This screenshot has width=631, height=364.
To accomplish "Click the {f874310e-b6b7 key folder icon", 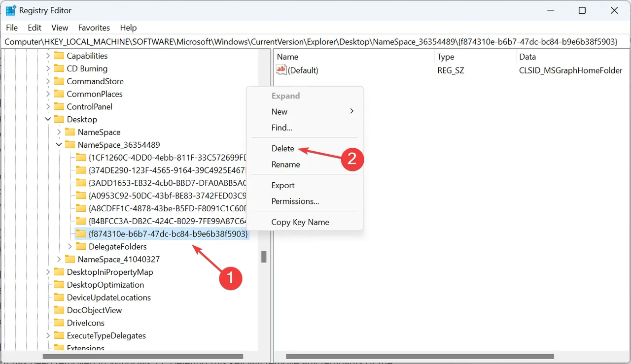I will point(81,233).
